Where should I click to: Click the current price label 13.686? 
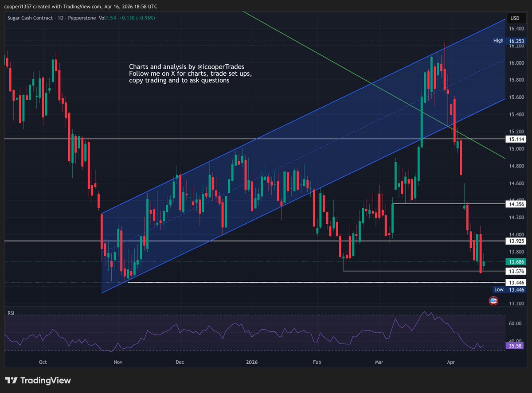click(516, 262)
